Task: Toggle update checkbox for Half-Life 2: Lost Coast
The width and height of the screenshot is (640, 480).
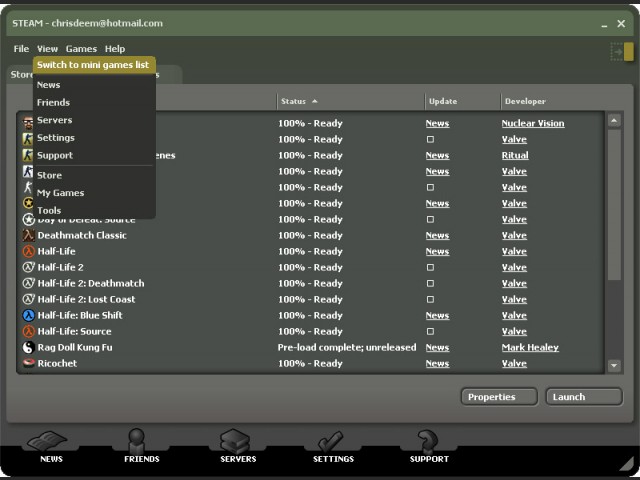Action: (x=430, y=300)
